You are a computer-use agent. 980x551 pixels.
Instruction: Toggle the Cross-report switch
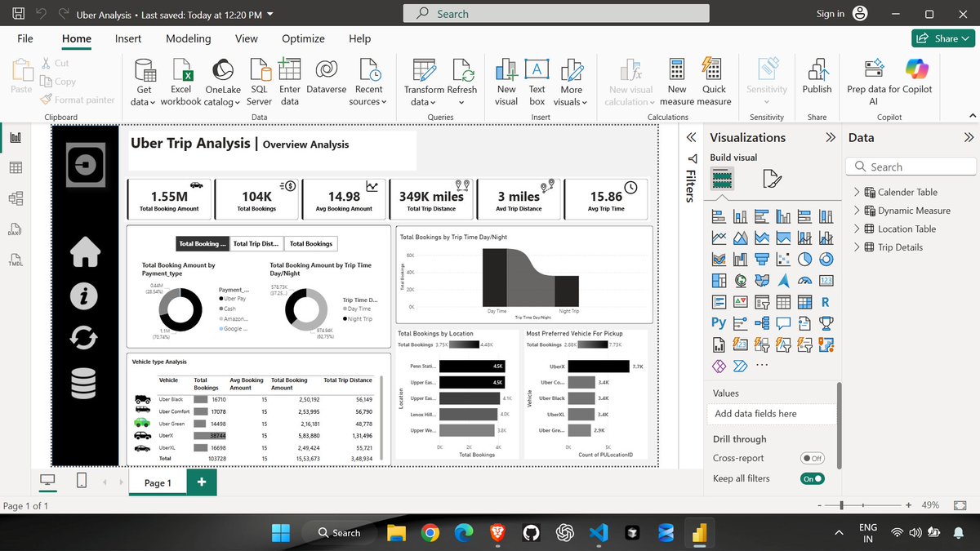pyautogui.click(x=812, y=459)
